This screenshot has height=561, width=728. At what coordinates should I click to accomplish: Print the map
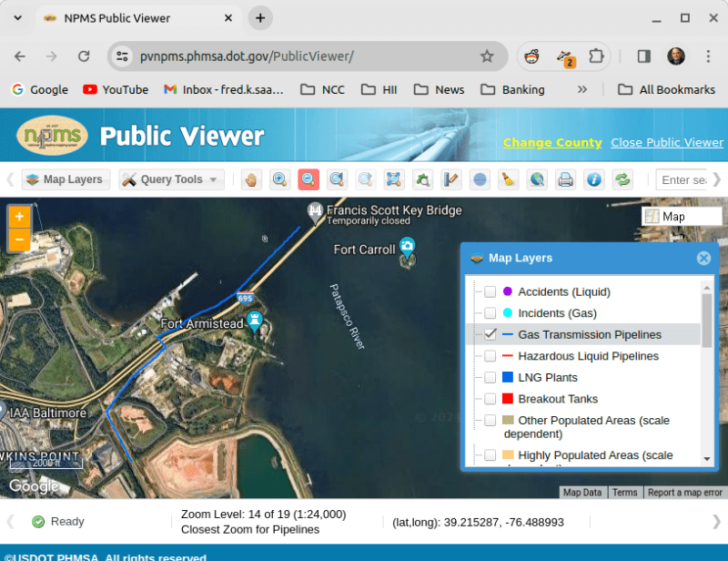coord(565,179)
